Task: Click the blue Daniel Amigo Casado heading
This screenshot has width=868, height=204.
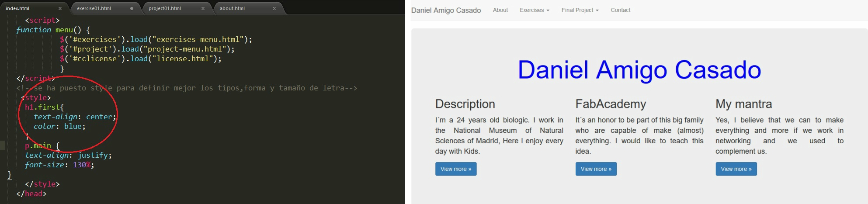Action: tap(639, 70)
